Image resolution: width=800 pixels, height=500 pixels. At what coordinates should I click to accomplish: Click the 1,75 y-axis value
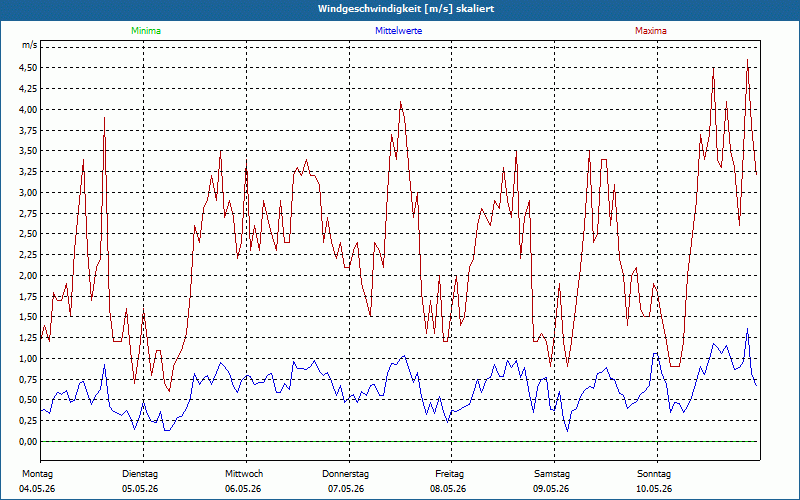pos(28,296)
